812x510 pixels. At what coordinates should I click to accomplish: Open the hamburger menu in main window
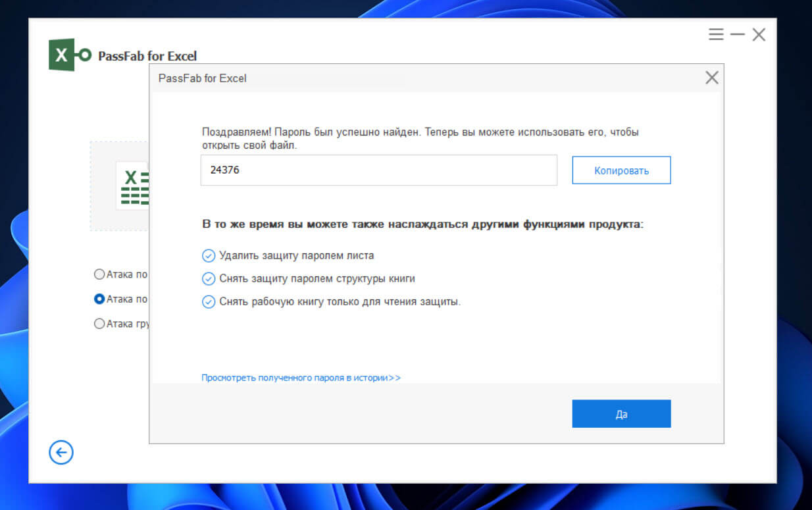pyautogui.click(x=716, y=34)
